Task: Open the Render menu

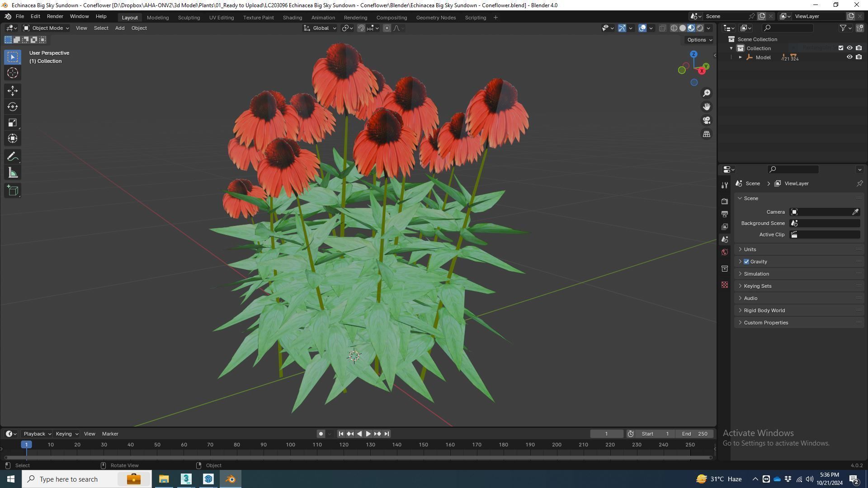Action: pos(55,16)
